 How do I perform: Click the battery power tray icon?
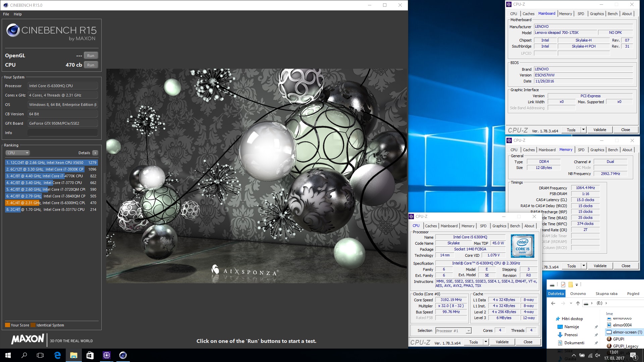(582, 355)
